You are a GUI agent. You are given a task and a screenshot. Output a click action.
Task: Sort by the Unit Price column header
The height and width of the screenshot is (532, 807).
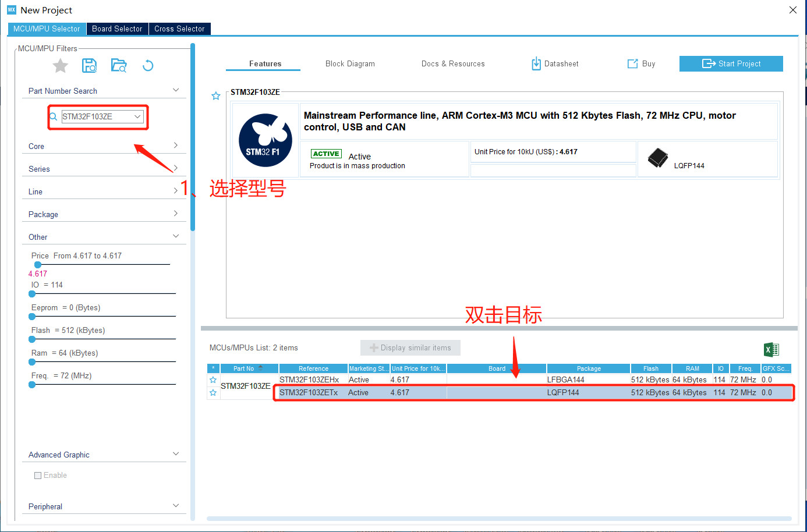coord(418,368)
